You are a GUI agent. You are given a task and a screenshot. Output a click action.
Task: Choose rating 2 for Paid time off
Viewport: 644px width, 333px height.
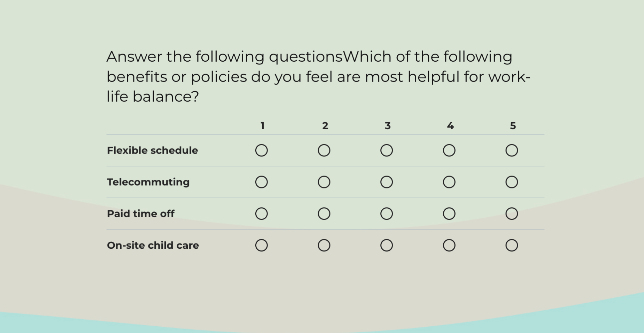pos(324,214)
